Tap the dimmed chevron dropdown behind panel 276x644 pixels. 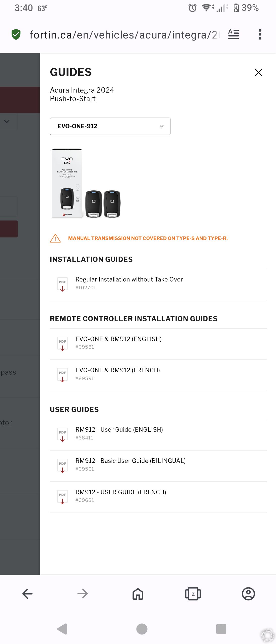[7, 121]
